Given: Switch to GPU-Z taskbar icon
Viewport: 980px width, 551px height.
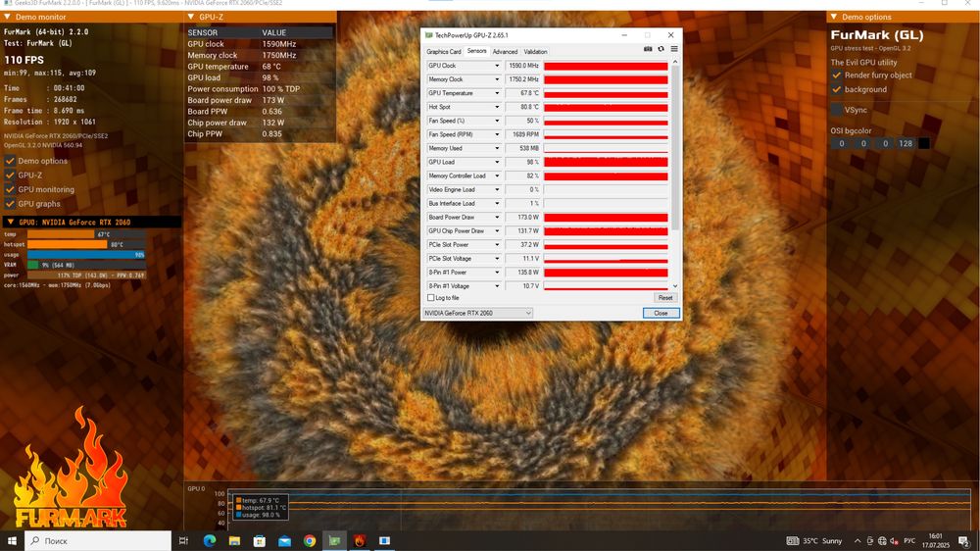Looking at the screenshot, I should (x=334, y=541).
